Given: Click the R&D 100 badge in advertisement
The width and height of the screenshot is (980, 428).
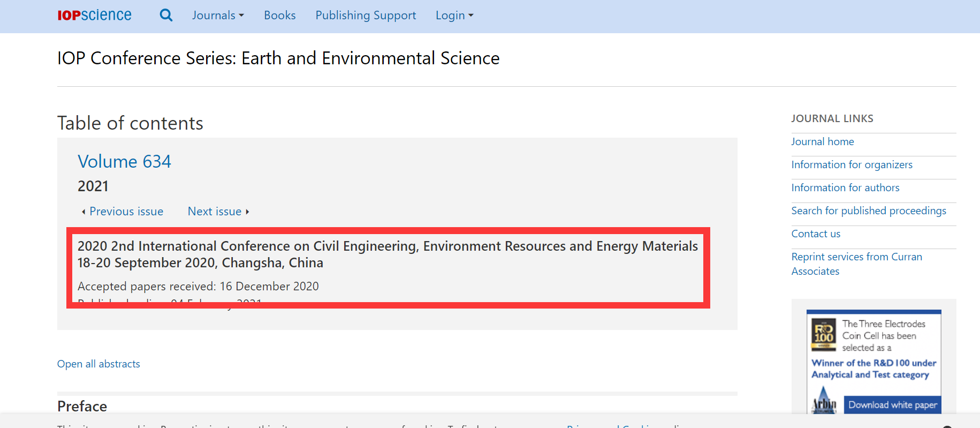Looking at the screenshot, I should tap(824, 335).
